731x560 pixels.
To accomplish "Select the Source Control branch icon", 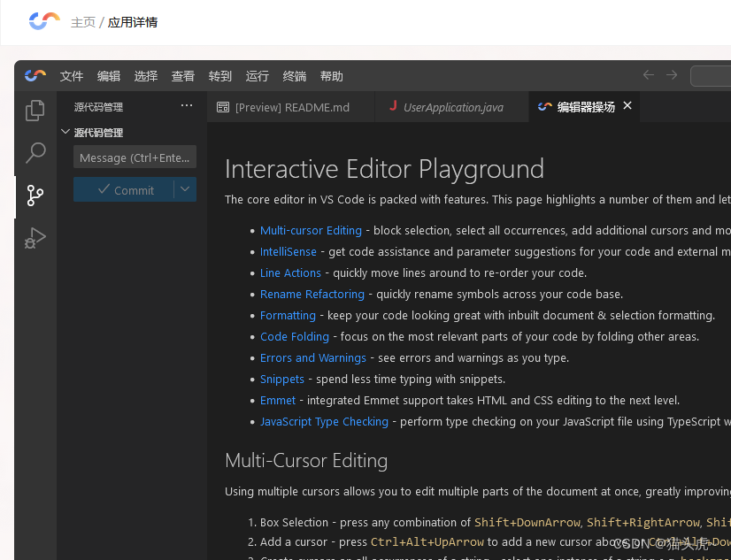I will click(x=35, y=196).
